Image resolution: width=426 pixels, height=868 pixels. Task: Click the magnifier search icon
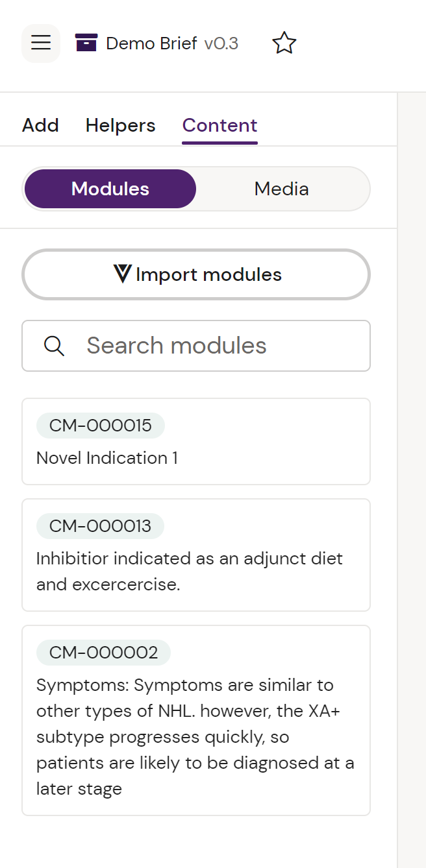coord(54,346)
